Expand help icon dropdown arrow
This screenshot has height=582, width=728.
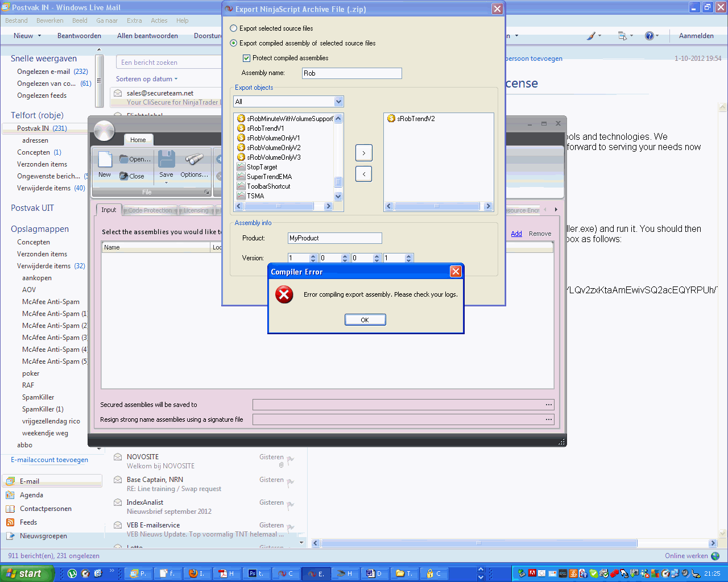pos(657,36)
